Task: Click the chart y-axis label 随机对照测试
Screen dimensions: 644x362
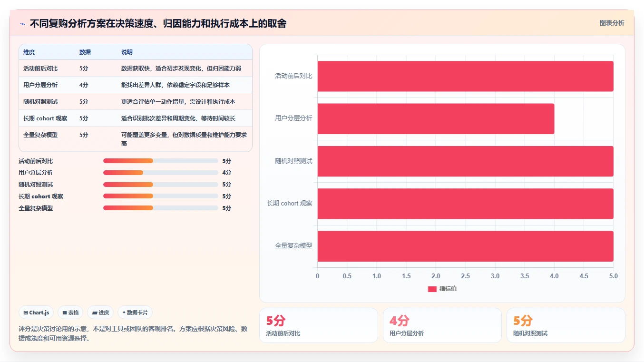Action: coord(293,161)
